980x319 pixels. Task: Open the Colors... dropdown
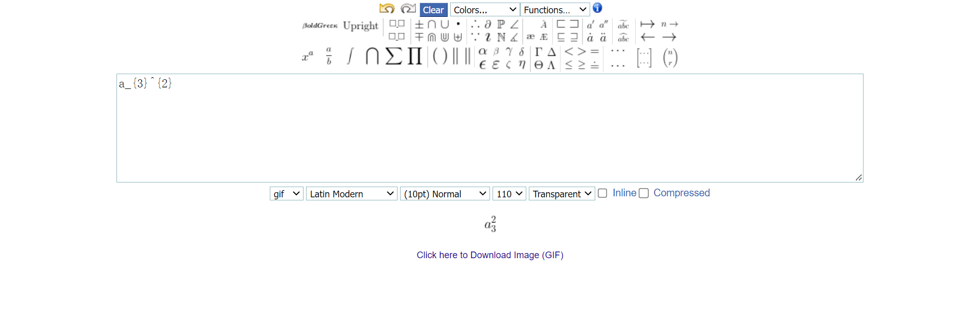485,10
